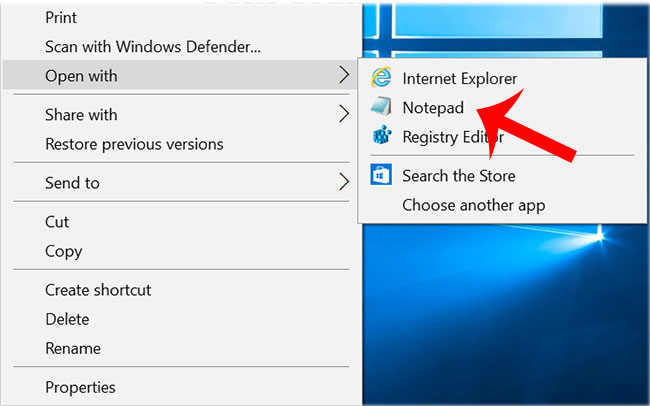Select Cut in the context menu
Viewport: 650px width, 406px height.
pyautogui.click(x=57, y=222)
